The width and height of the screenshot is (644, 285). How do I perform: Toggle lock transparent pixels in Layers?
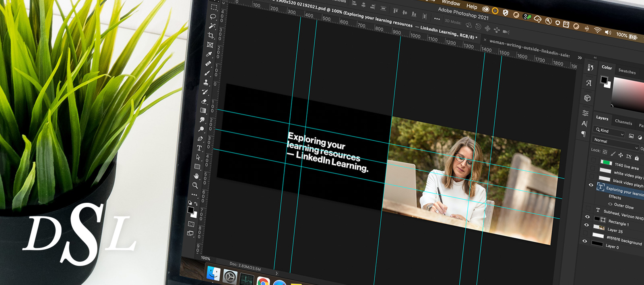(605, 152)
